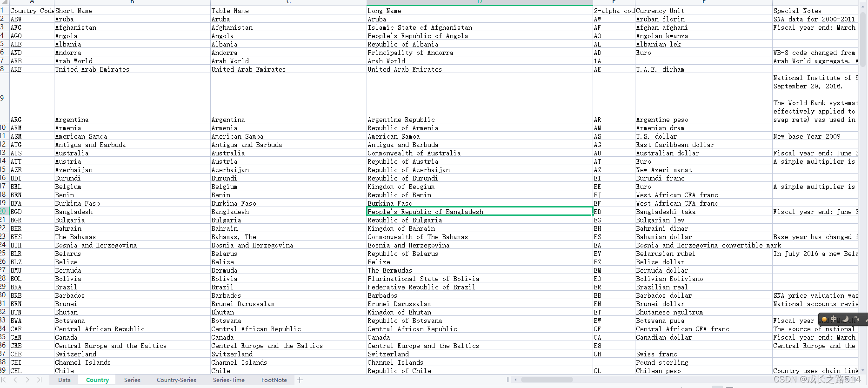Click the Select All corner triangle

pyautogui.click(x=4, y=2)
